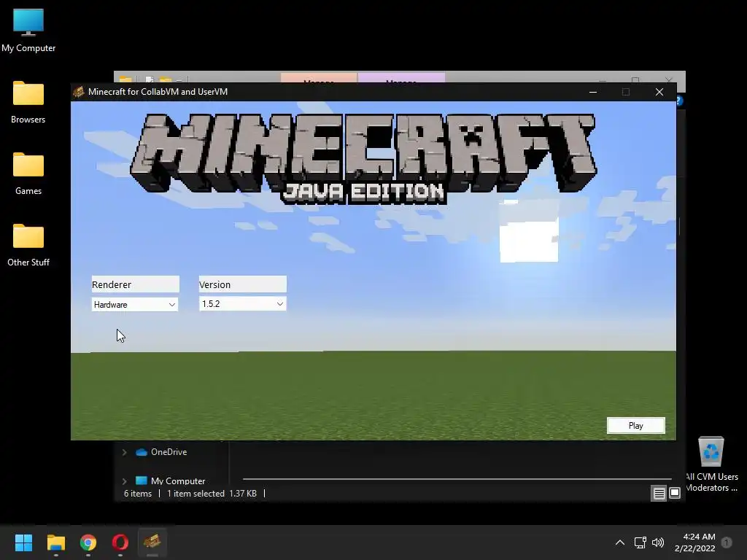
Task: Click Minecraft launcher taskbar icon
Action: tap(152, 542)
